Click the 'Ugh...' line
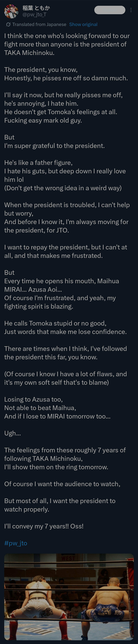Viewport: 138px width, 644px height. [13, 433]
